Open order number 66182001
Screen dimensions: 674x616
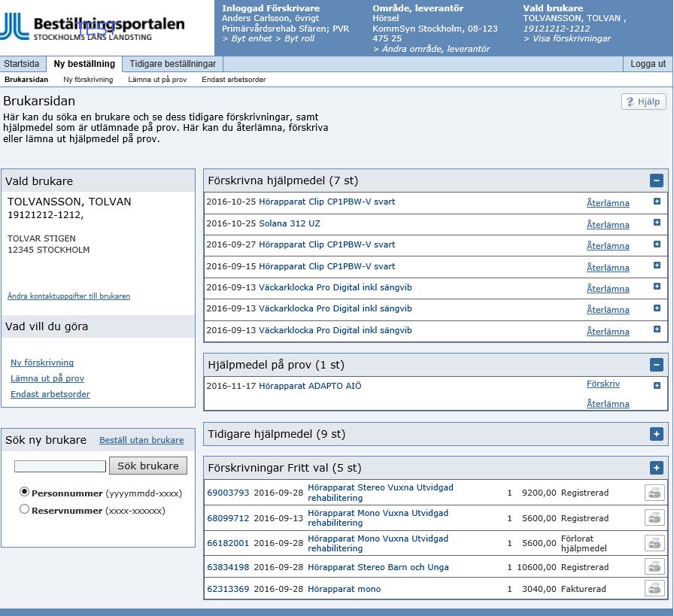[228, 543]
